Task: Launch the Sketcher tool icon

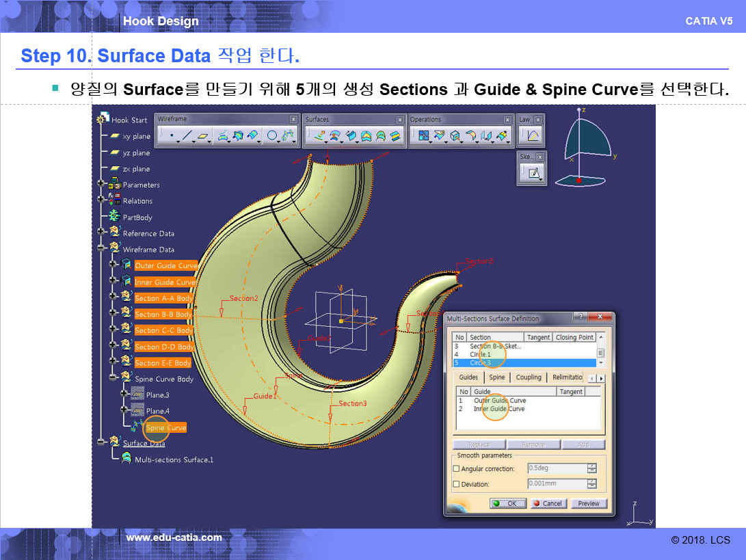Action: coord(532,173)
